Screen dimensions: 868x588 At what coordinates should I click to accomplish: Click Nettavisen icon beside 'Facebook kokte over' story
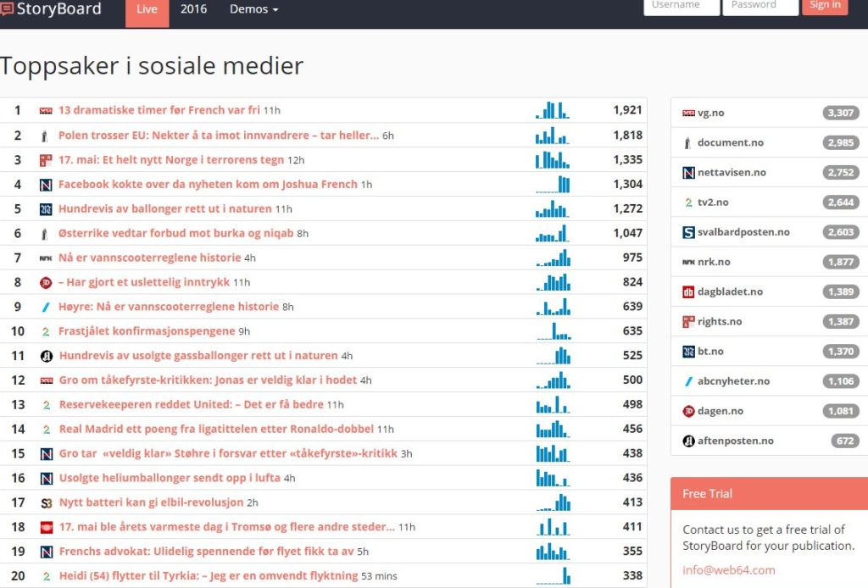click(x=46, y=185)
